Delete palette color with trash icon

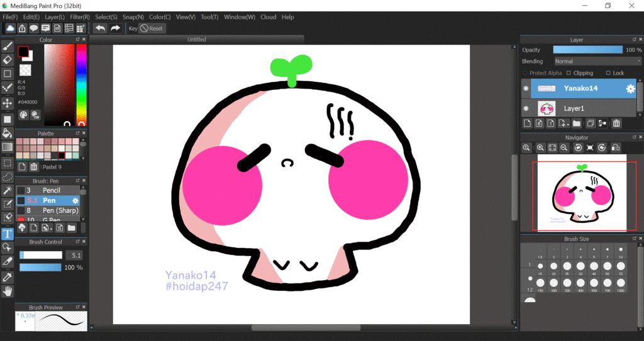pyautogui.click(x=34, y=166)
